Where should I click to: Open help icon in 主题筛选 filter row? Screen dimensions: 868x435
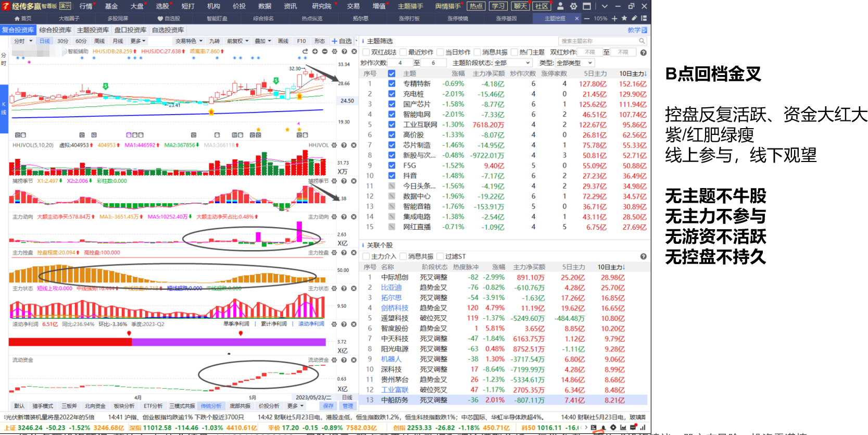coord(643,53)
